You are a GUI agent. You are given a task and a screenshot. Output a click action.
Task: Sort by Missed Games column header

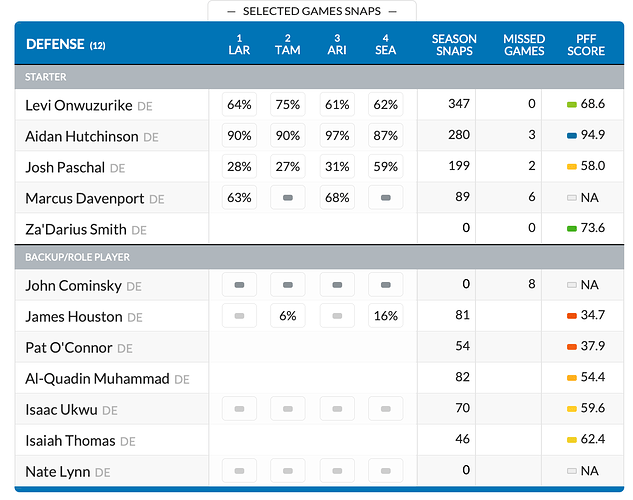[x=524, y=45]
